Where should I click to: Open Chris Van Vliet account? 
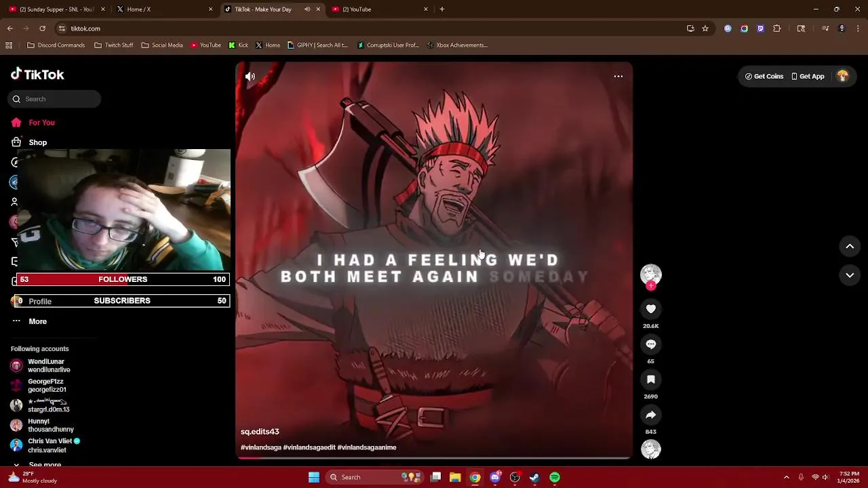pos(45,445)
